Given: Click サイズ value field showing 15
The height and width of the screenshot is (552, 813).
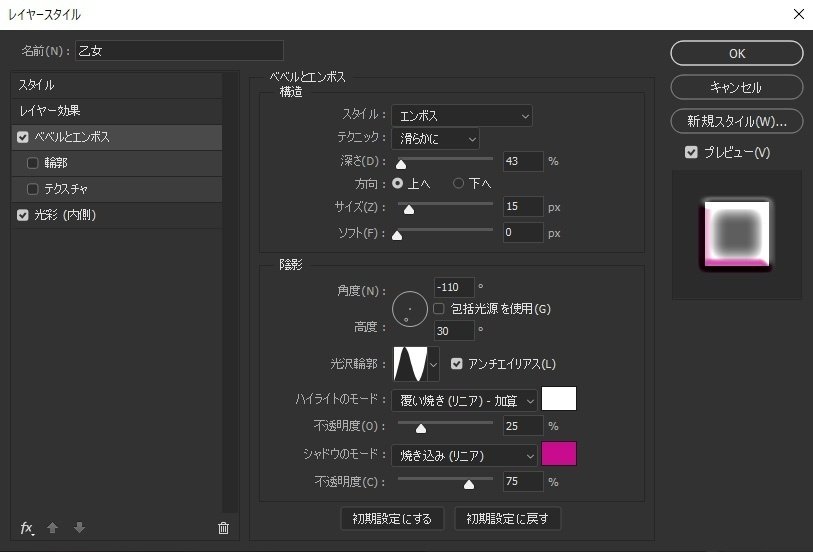Looking at the screenshot, I should (523, 206).
